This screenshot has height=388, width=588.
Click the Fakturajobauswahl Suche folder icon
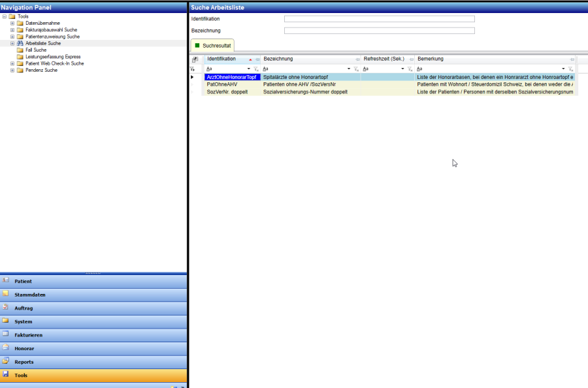pyautogui.click(x=20, y=30)
